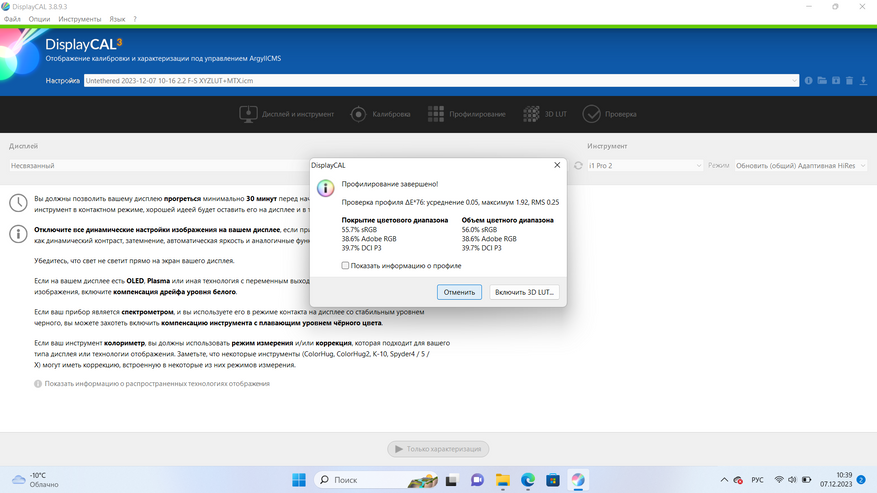Click the clock warm-up icon
Screen dimensions: 877x493
pyautogui.click(x=18, y=203)
